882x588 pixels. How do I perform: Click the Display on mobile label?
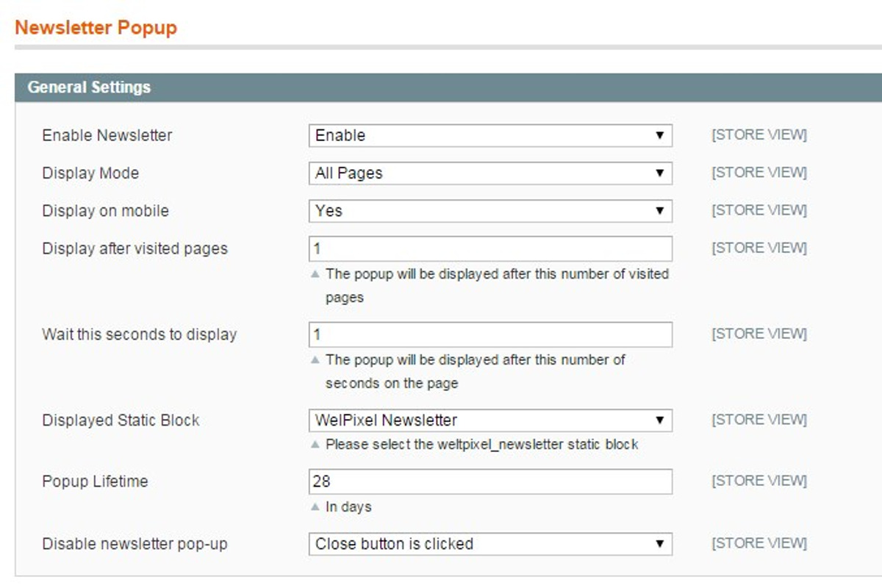[x=105, y=211]
